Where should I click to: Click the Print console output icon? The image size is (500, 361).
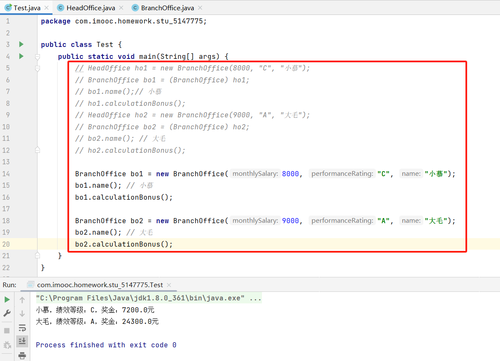[x=22, y=355]
